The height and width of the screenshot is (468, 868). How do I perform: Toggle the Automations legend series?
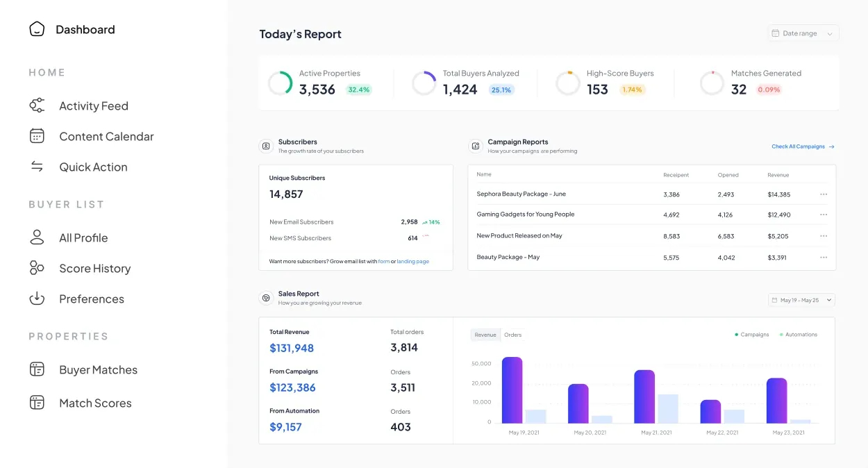[799, 335]
